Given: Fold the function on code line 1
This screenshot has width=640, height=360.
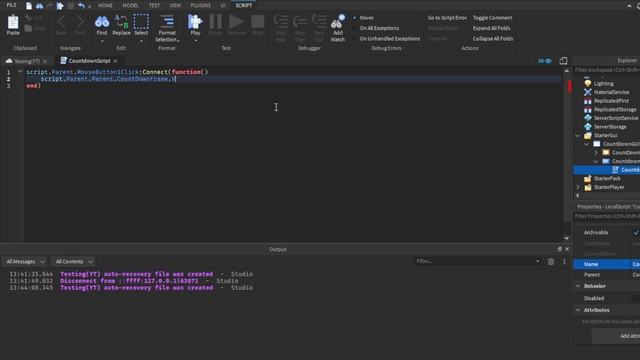Looking at the screenshot, I should pyautogui.click(x=20, y=71).
